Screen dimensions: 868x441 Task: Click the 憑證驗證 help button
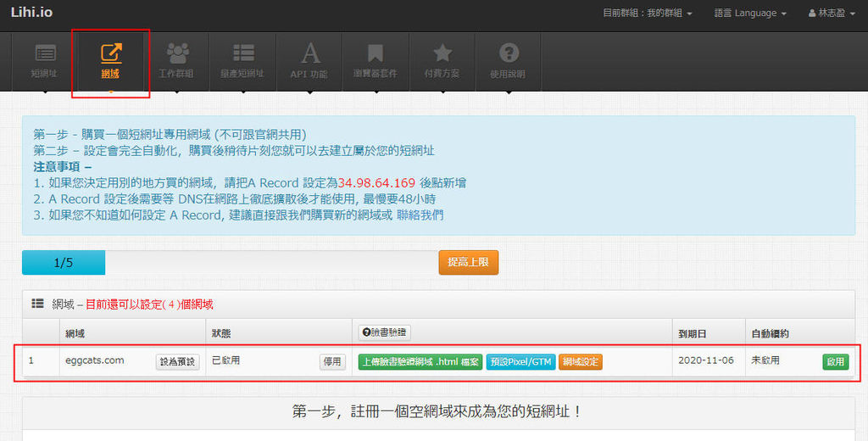click(384, 332)
